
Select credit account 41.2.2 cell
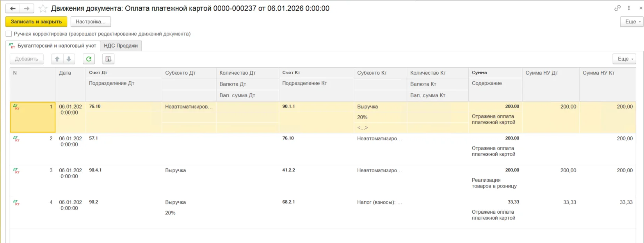point(317,170)
